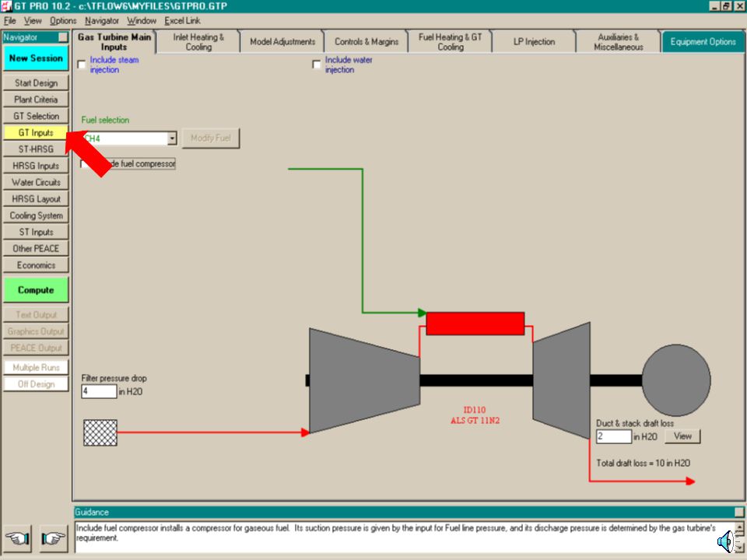Open ST Inputs section
The height and width of the screenshot is (560, 747).
pos(36,232)
